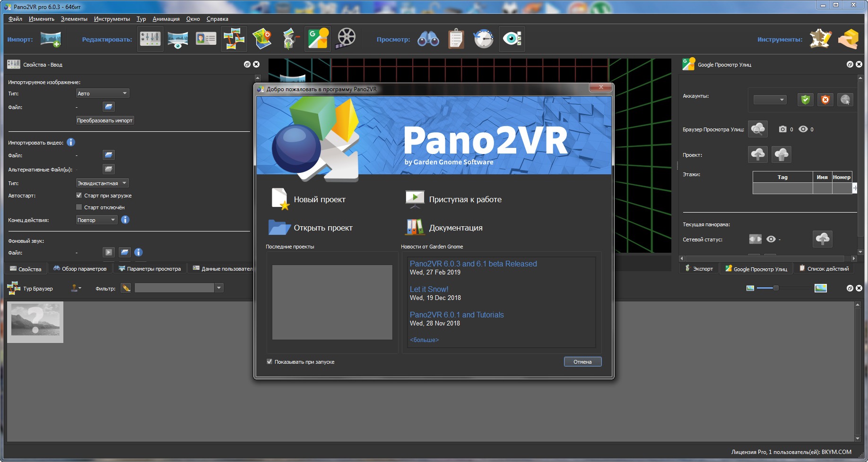The height and width of the screenshot is (462, 868).
Task: Open Let it Snow! news link
Action: pos(429,289)
